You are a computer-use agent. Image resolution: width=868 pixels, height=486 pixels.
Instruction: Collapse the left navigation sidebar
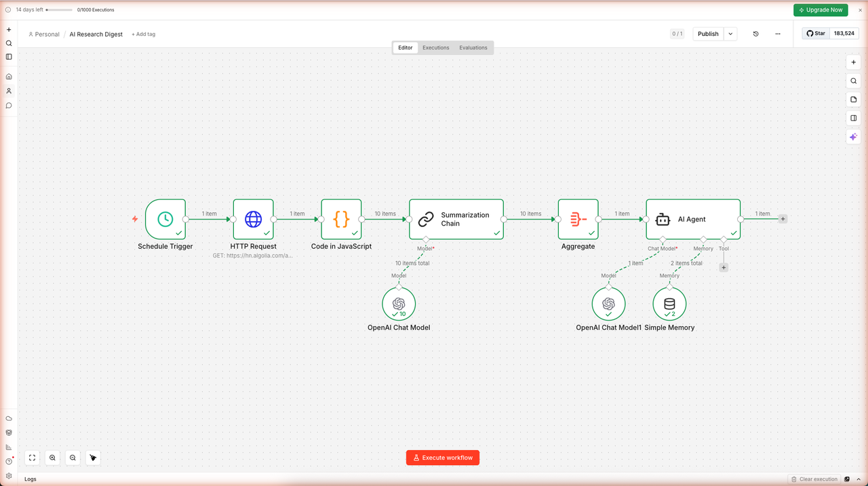pyautogui.click(x=8, y=57)
